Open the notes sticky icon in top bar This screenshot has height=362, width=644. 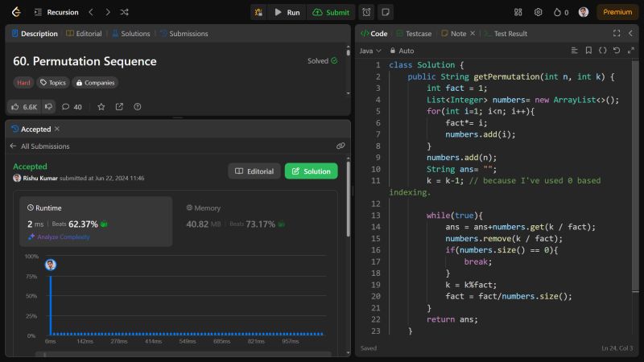pos(386,12)
